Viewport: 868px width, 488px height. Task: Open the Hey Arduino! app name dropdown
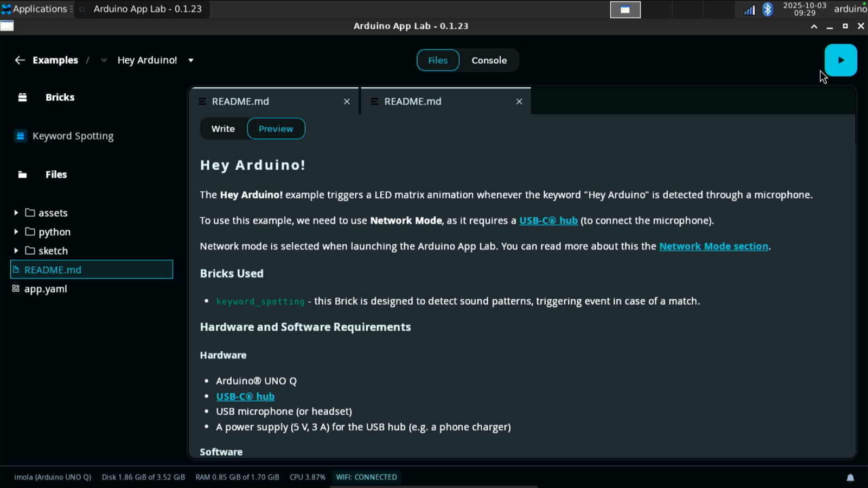191,60
